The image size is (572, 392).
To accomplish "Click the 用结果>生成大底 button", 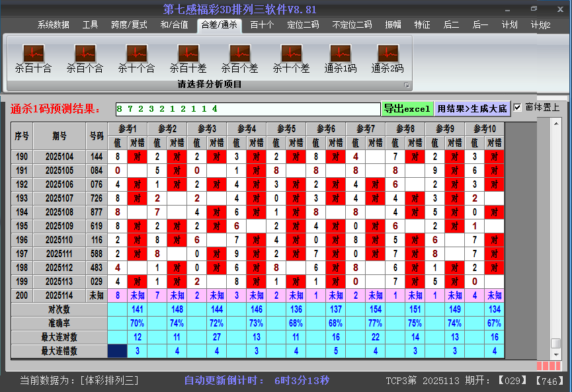I will 472,108.
